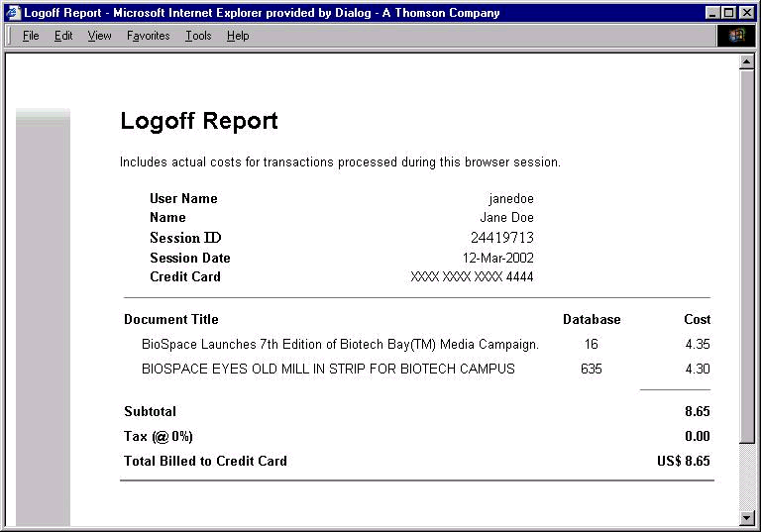Open the File menu
Image resolution: width=761 pixels, height=532 pixels.
(x=31, y=36)
